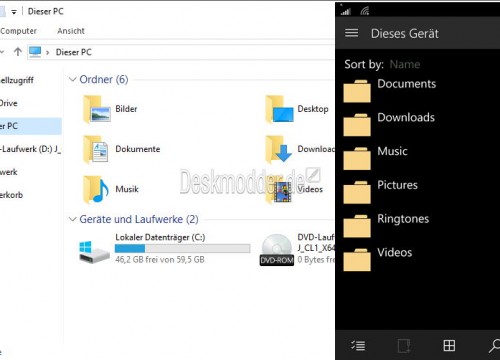The width and height of the screenshot is (500, 360).
Task: Click the Ringtones label on the phone
Action: [403, 219]
